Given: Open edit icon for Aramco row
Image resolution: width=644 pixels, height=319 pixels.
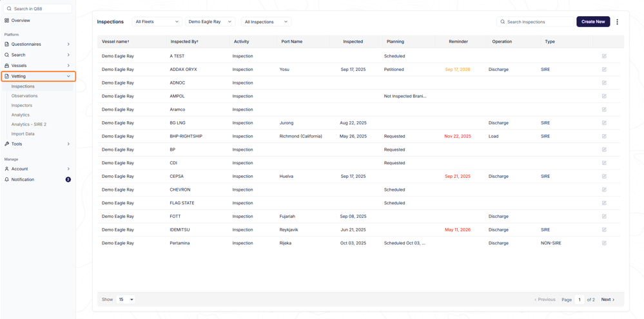Looking at the screenshot, I should pyautogui.click(x=604, y=109).
